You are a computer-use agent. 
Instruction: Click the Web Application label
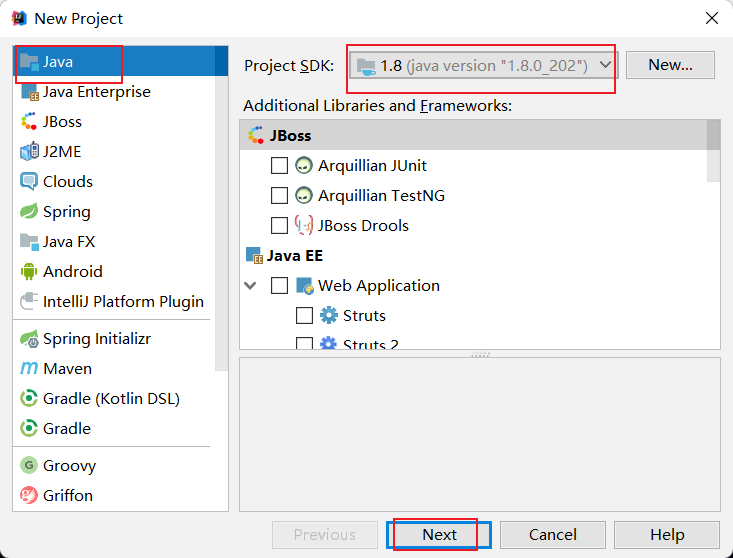click(x=379, y=286)
